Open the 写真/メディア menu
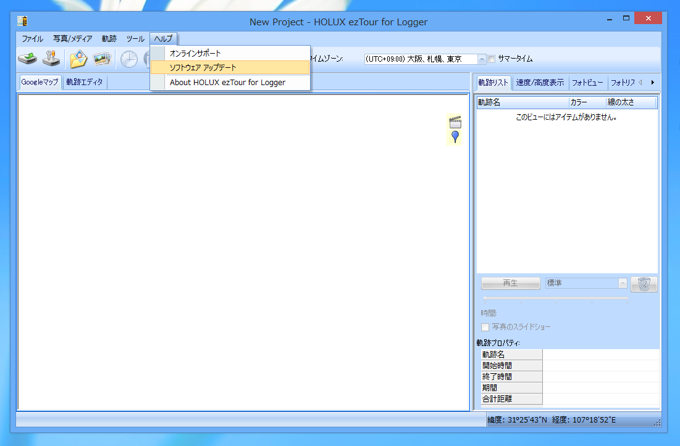 pos(72,39)
